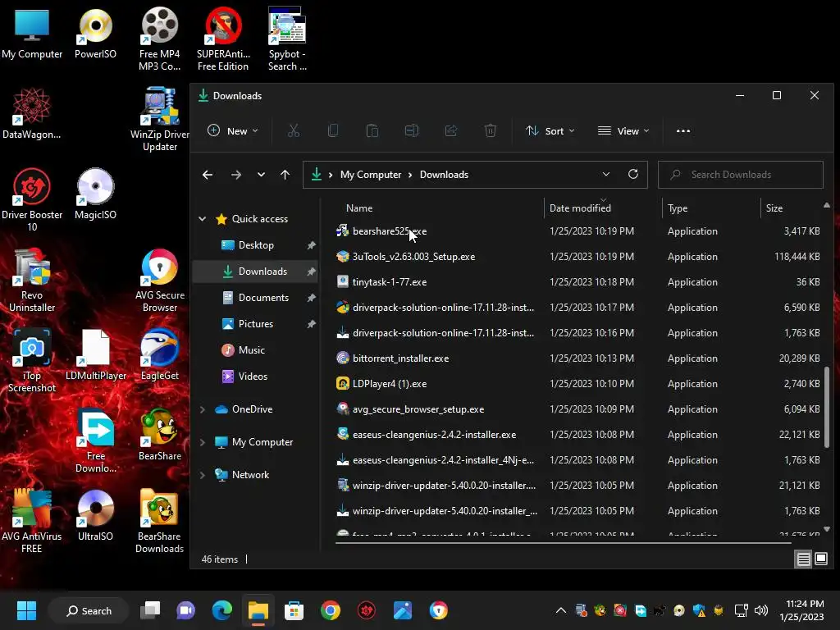This screenshot has height=630, width=840.
Task: Open Google Chrome from the taskbar
Action: click(331, 610)
